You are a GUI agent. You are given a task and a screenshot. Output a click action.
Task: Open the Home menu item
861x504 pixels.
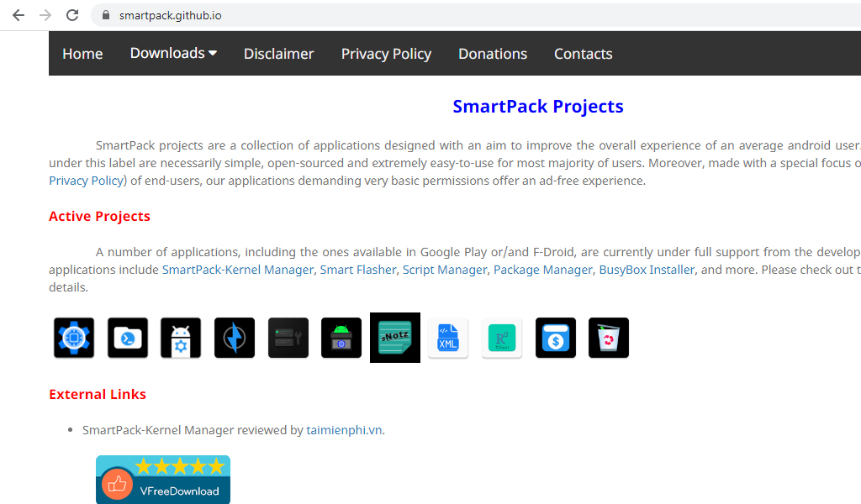82,53
